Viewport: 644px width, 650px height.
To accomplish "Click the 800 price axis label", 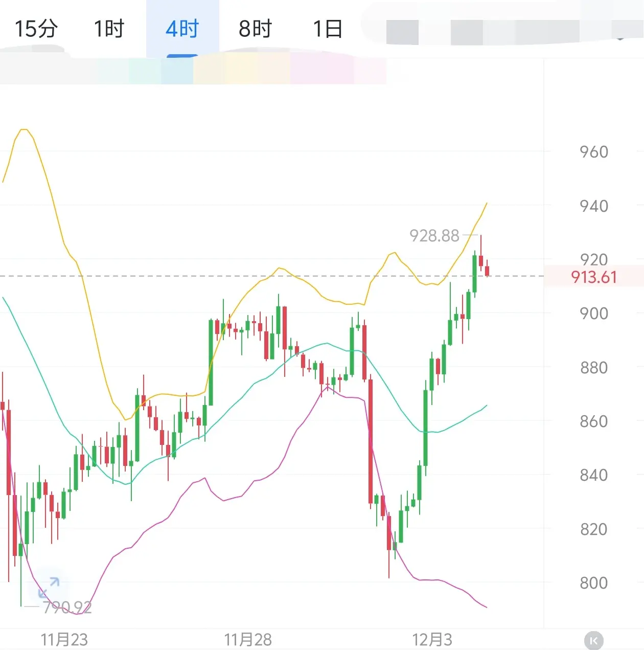I will click(594, 583).
